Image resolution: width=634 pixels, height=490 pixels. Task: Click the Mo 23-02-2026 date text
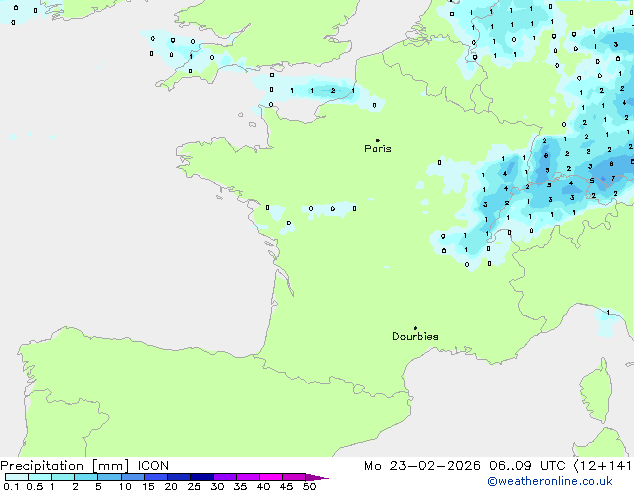[x=422, y=466]
